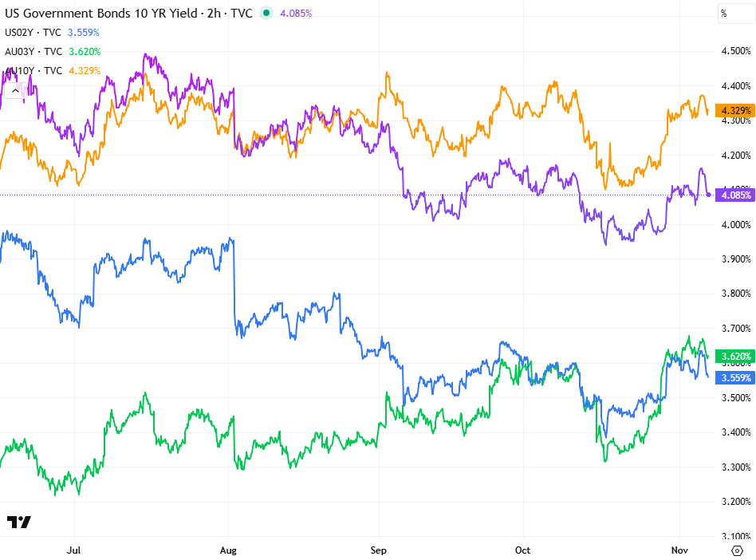Click the TradingView logo icon

coord(19,523)
